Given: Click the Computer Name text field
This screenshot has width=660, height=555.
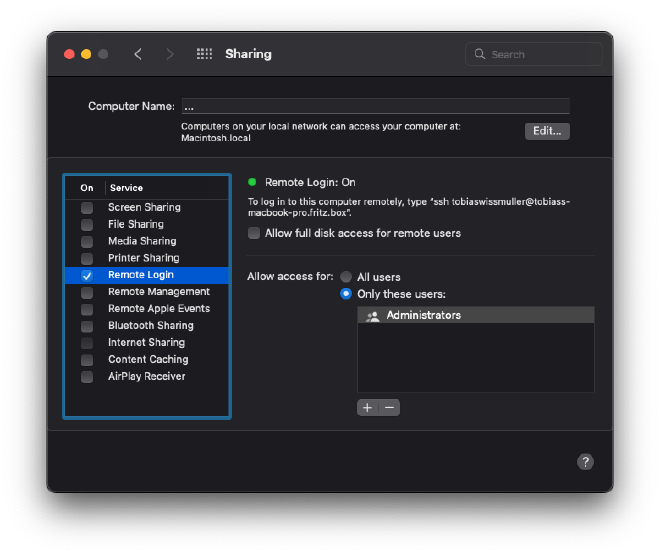Looking at the screenshot, I should tap(375, 106).
